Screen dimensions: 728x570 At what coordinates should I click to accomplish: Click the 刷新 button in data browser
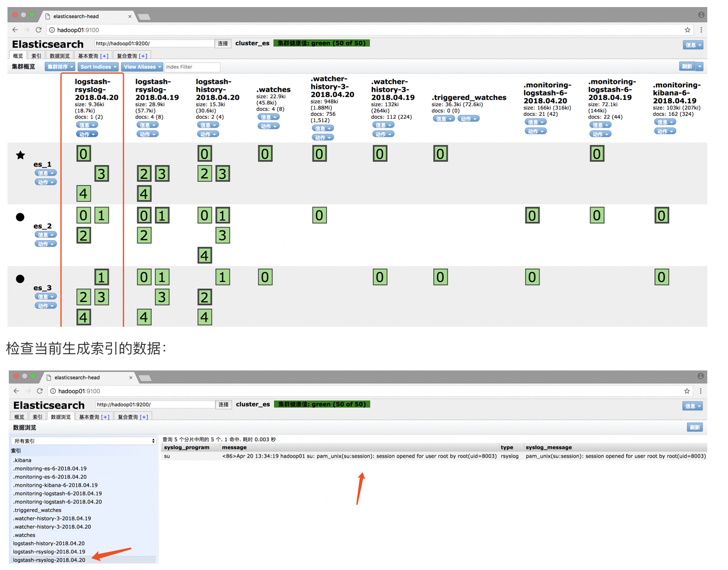(x=695, y=427)
